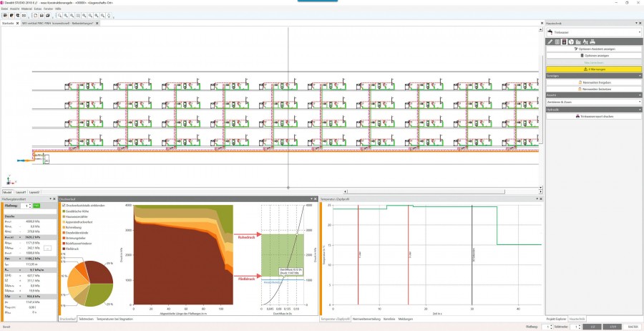Screen dimensions: 644x331
Task: Click Optionen-Assistent anzeigen button
Action: 594,49
